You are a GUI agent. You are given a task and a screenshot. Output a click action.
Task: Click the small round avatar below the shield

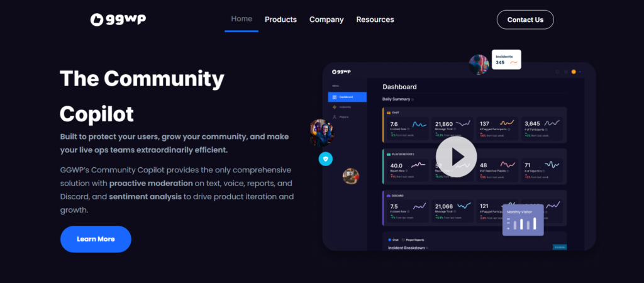(351, 176)
